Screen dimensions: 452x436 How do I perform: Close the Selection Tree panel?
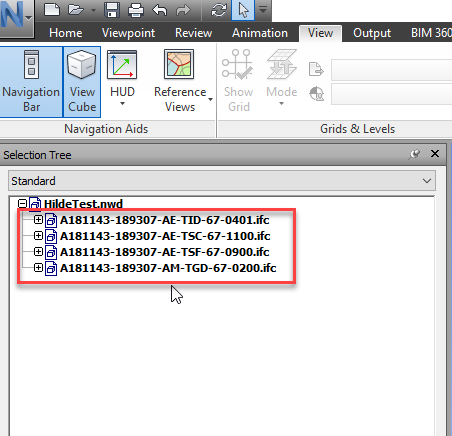coord(435,154)
